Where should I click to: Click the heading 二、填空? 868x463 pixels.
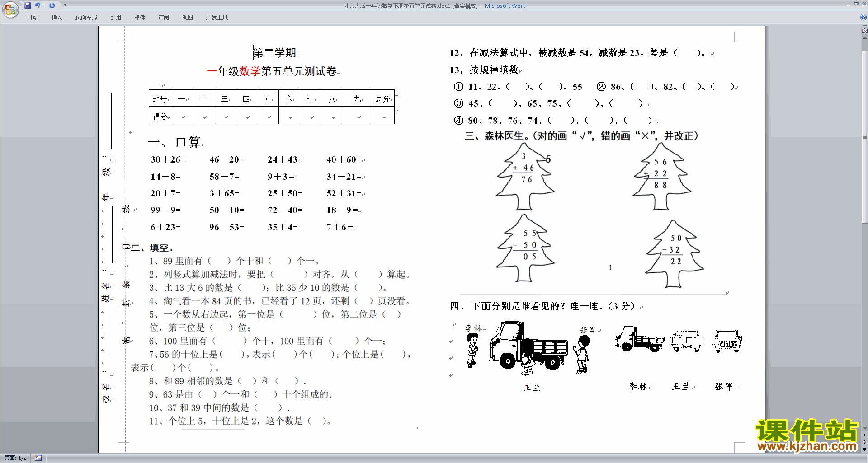pos(152,248)
